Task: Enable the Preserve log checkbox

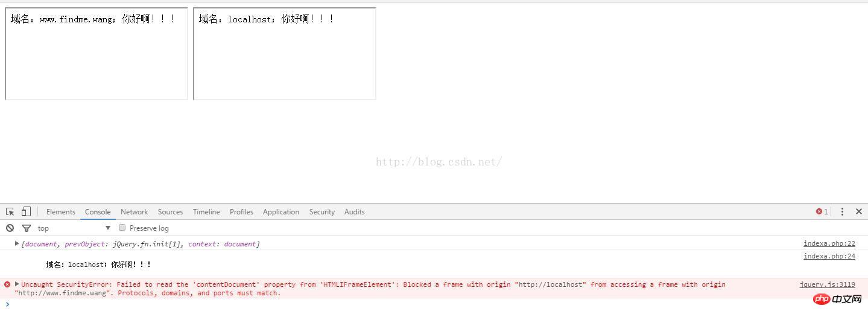Action: (122, 228)
